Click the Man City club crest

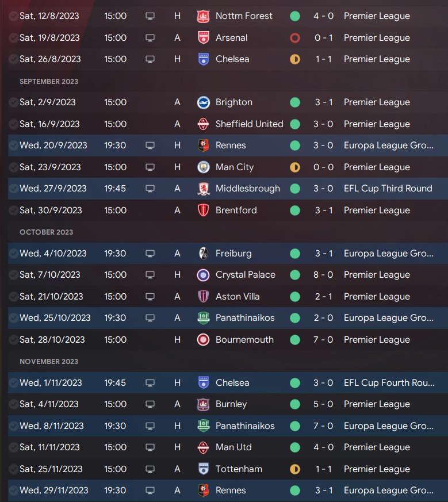coord(202,167)
